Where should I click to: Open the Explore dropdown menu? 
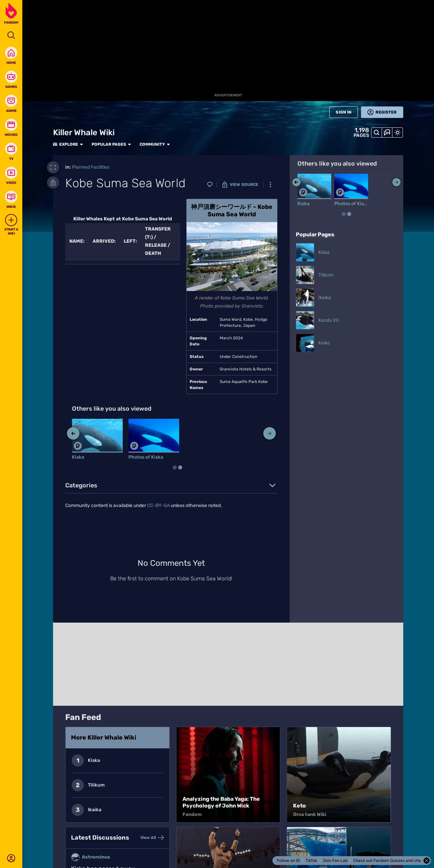click(x=68, y=144)
